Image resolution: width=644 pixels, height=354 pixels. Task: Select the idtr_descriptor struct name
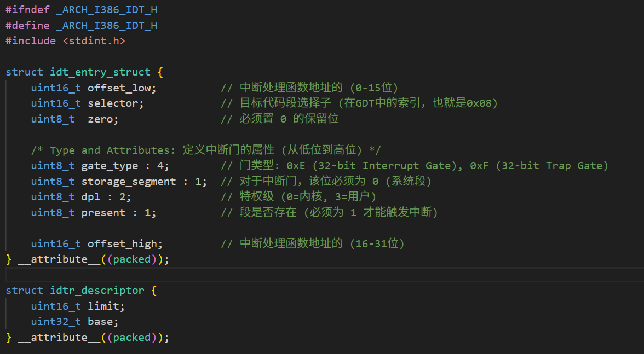click(97, 290)
